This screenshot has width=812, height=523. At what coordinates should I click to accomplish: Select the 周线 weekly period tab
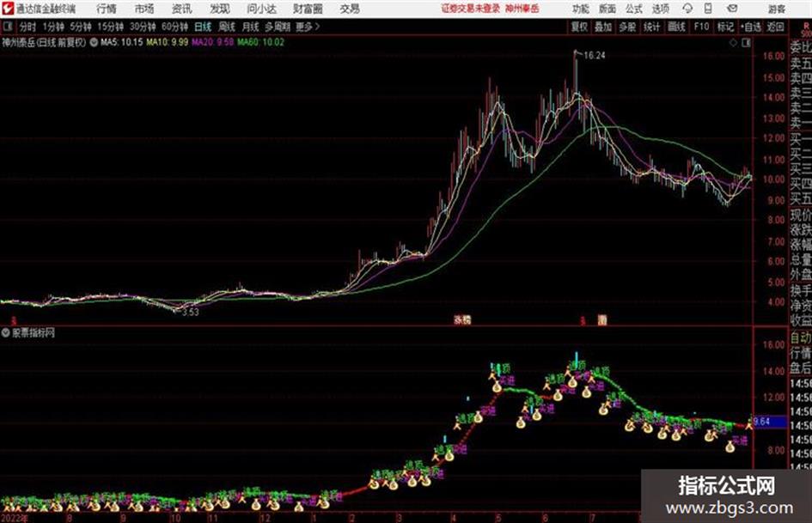226,27
